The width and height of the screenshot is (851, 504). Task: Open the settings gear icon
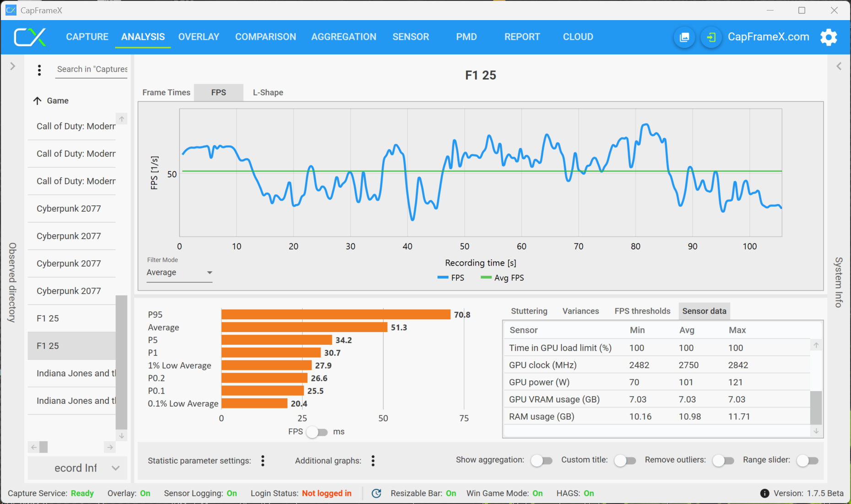829,37
